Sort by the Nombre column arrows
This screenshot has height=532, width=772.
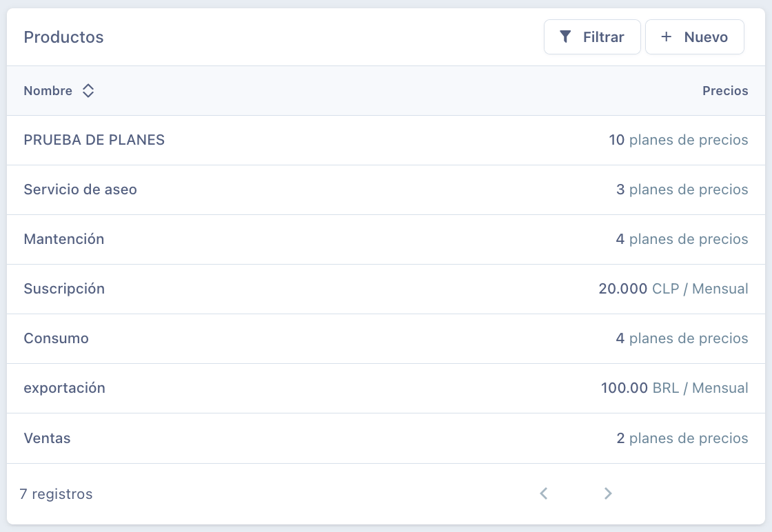[x=88, y=90]
